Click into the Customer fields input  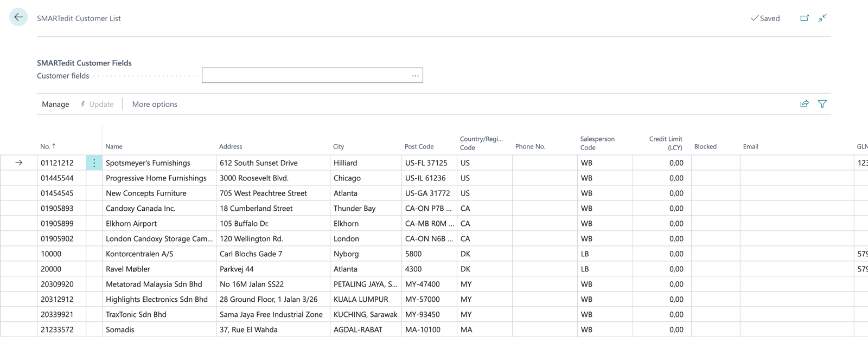click(304, 76)
